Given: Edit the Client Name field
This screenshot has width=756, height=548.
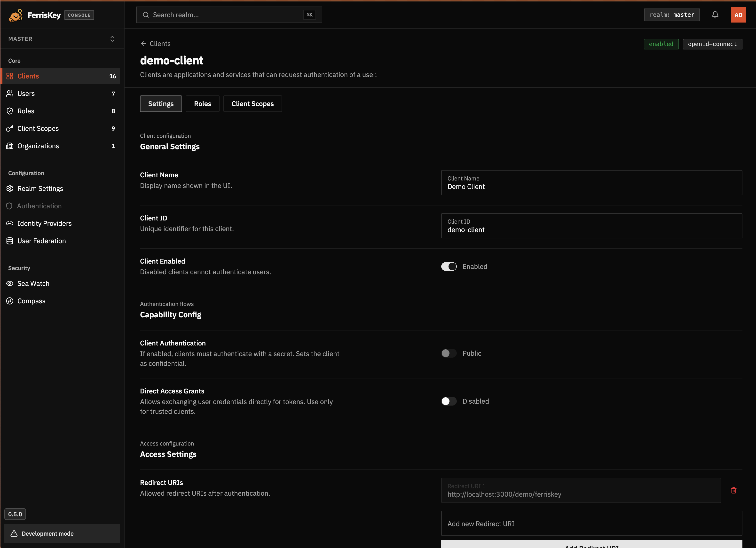Looking at the screenshot, I should coord(591,183).
